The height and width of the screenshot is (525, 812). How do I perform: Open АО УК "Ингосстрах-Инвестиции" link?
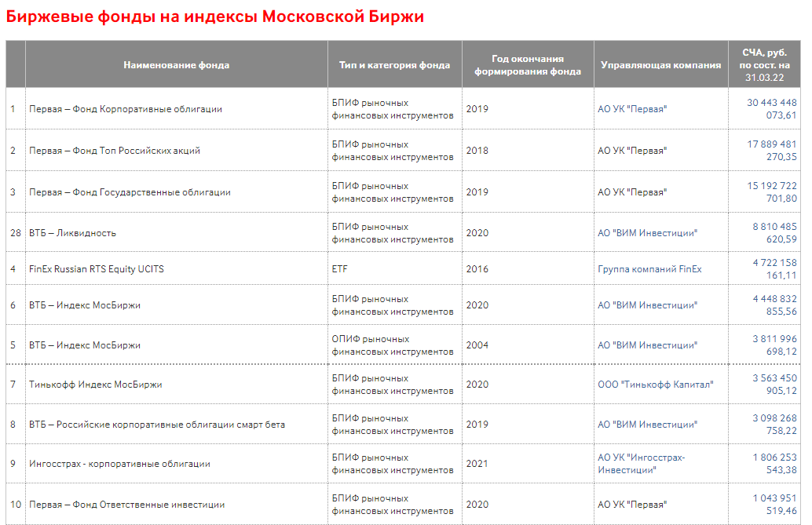(641, 464)
